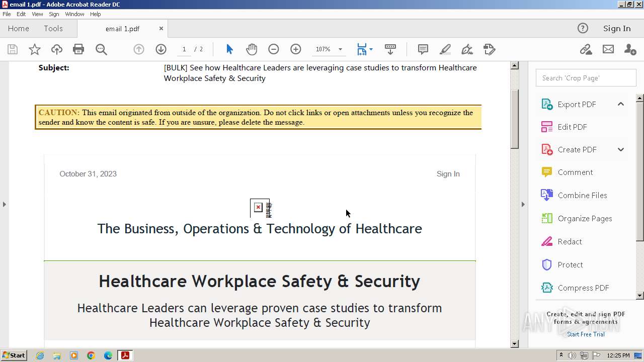Open fit page options dropdown arrow
Screen dimensions: 644x362
tap(371, 49)
